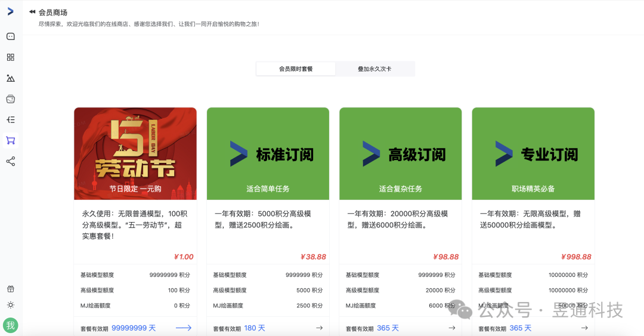Switch to the 会员限时套餐 tab

click(296, 69)
